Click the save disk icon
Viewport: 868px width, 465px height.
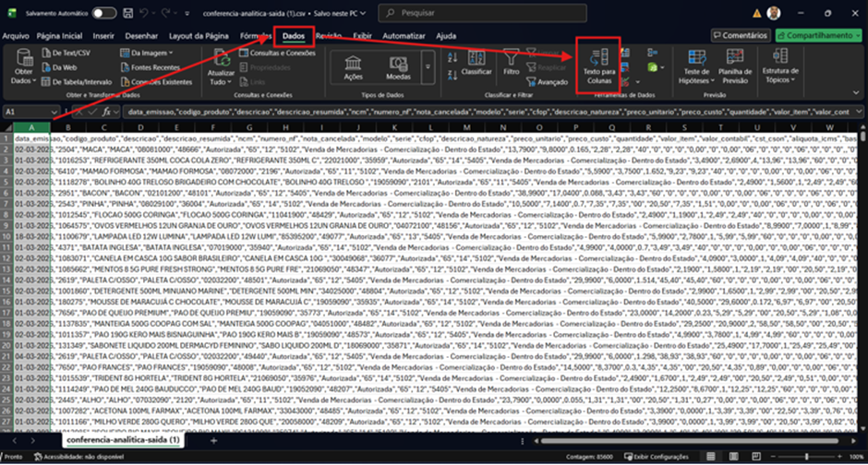(x=127, y=13)
